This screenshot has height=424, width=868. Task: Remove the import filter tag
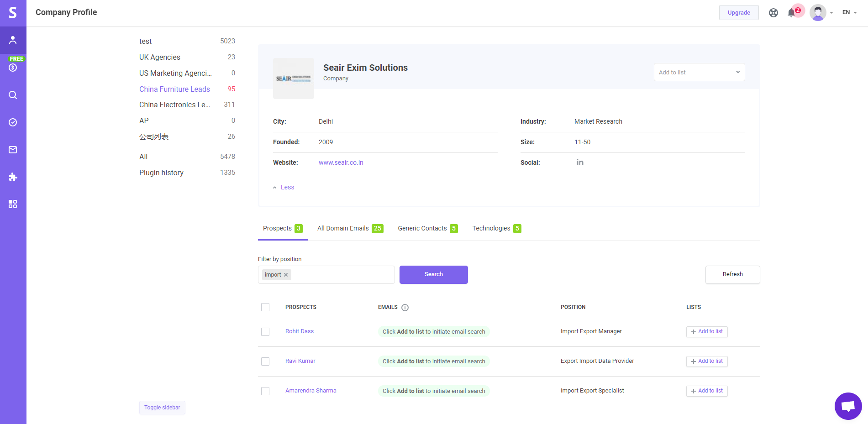286,275
